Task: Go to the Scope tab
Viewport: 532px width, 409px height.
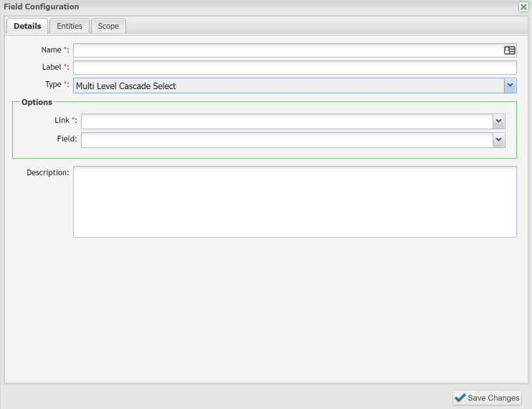Action: pyautogui.click(x=108, y=27)
